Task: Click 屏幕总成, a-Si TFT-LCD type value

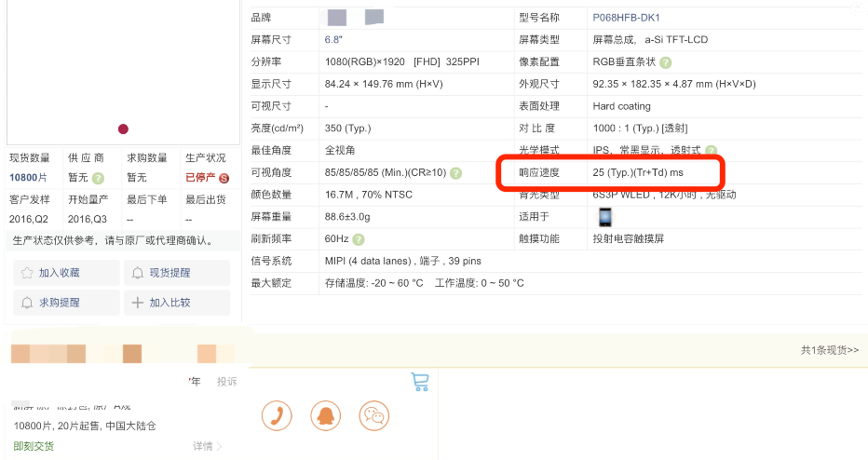Action: click(650, 40)
